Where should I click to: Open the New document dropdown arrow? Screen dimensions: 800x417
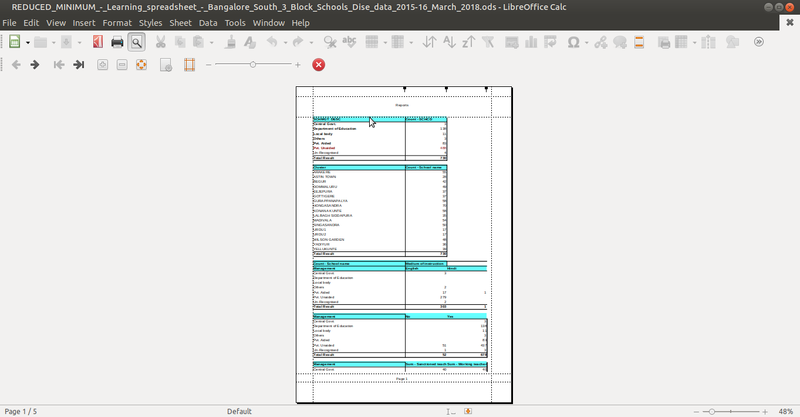pos(28,43)
